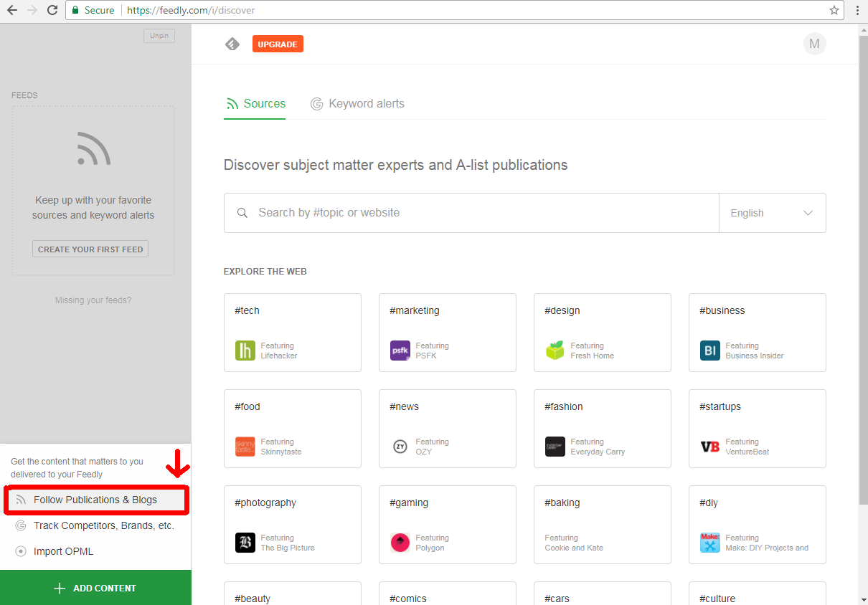Viewport: 868px width, 605px height.
Task: Select Track Competitors, Brands, etc.
Action: tap(95, 526)
